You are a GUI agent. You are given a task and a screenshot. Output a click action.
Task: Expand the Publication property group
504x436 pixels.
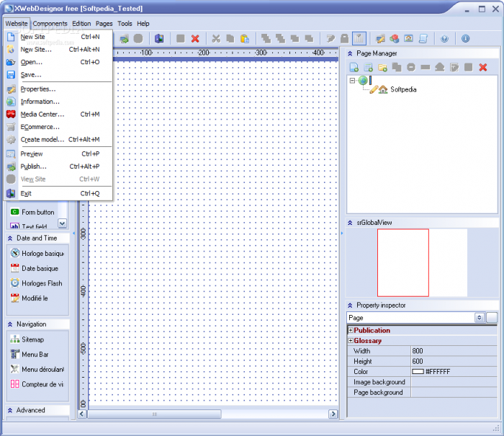tap(351, 331)
